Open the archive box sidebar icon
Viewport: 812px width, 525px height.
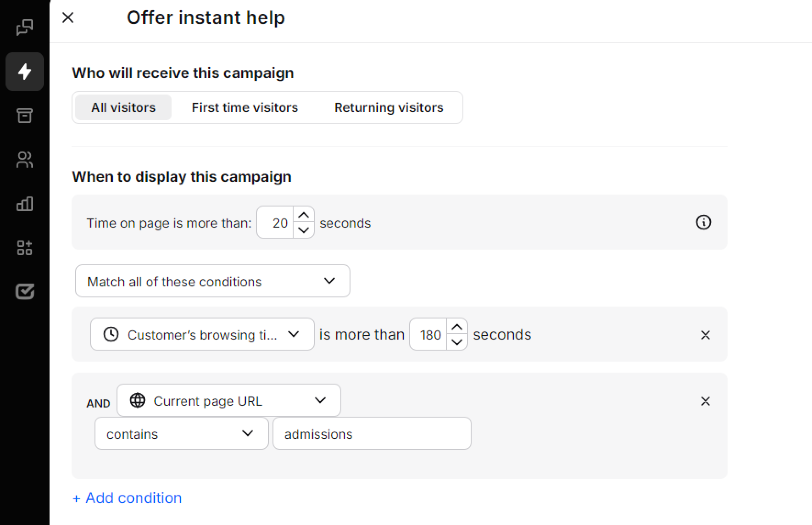[x=25, y=116]
